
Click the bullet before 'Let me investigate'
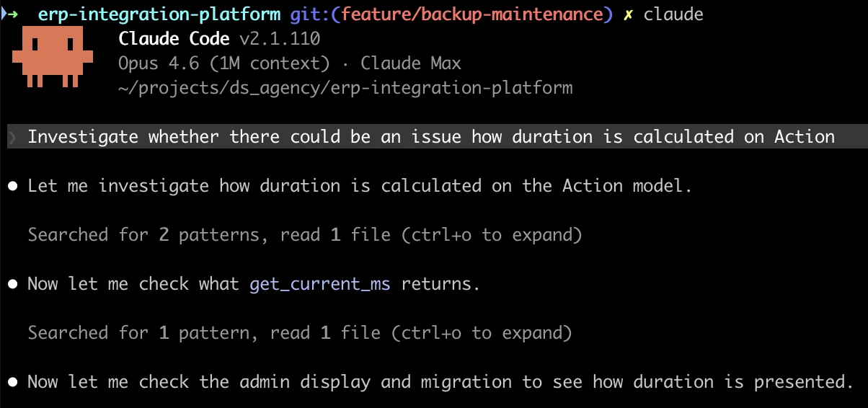[x=12, y=186]
